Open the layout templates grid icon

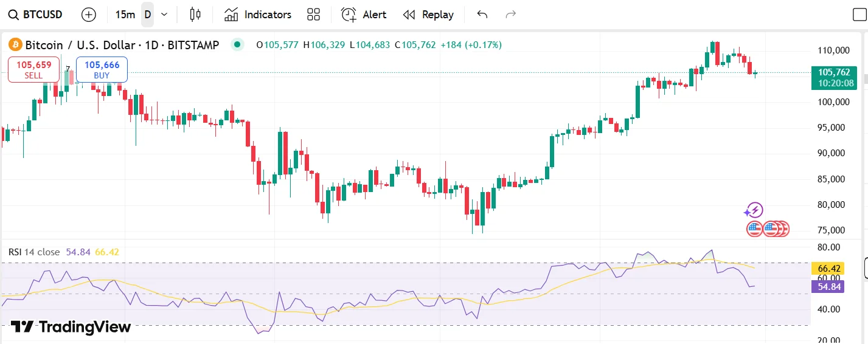pyautogui.click(x=313, y=15)
